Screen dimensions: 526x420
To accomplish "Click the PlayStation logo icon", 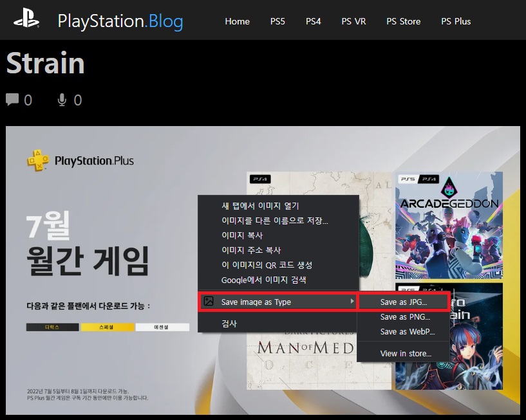I will pyautogui.click(x=26, y=18).
